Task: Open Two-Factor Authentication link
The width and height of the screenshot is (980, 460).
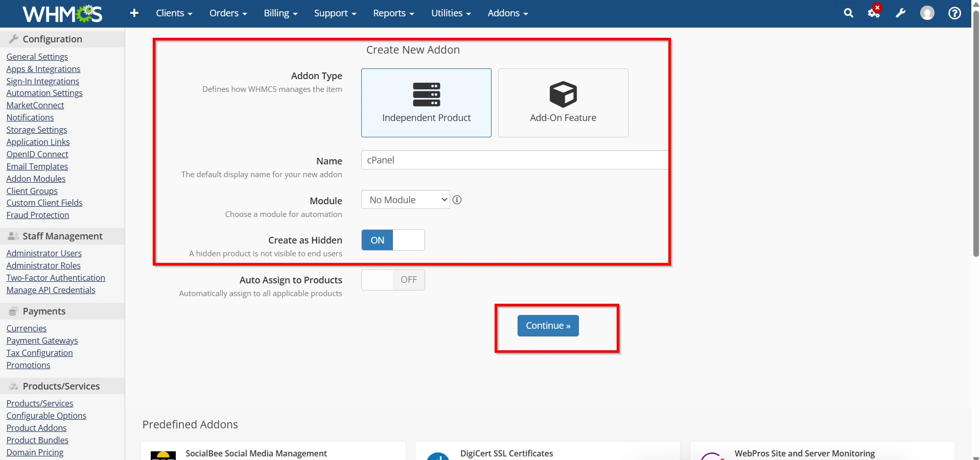Action: point(56,278)
